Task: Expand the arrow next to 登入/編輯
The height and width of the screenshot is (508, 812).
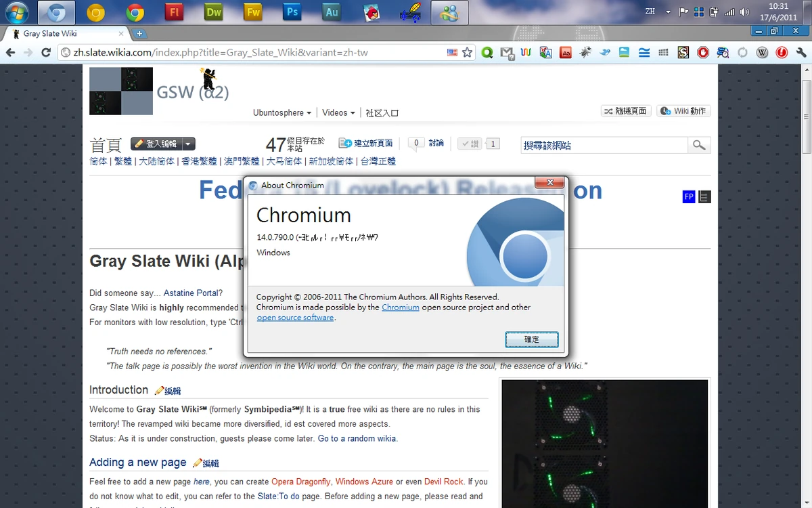Action: pyautogui.click(x=188, y=144)
